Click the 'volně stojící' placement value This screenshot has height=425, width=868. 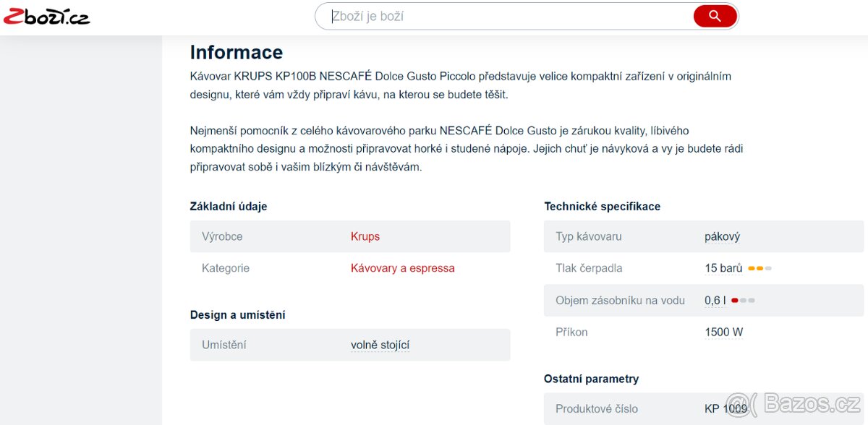[380, 345]
